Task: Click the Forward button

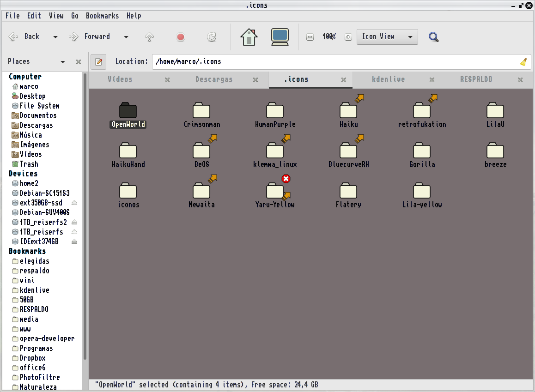Action: click(89, 37)
